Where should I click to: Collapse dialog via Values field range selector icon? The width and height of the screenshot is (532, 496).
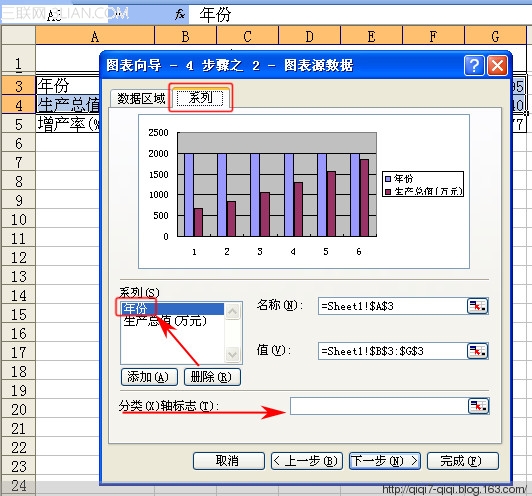(x=477, y=351)
